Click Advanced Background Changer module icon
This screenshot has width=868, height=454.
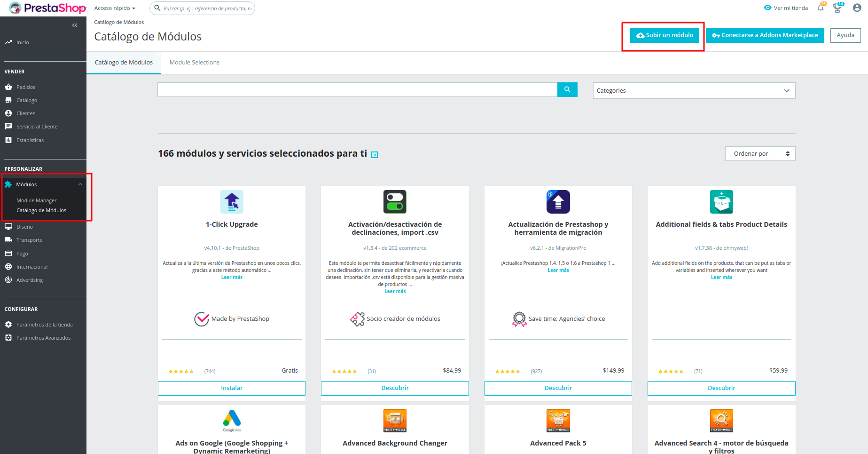pyautogui.click(x=395, y=421)
